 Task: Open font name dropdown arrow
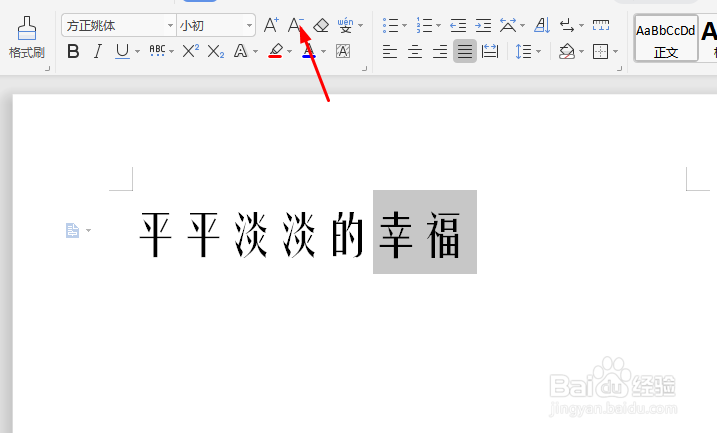click(x=170, y=25)
